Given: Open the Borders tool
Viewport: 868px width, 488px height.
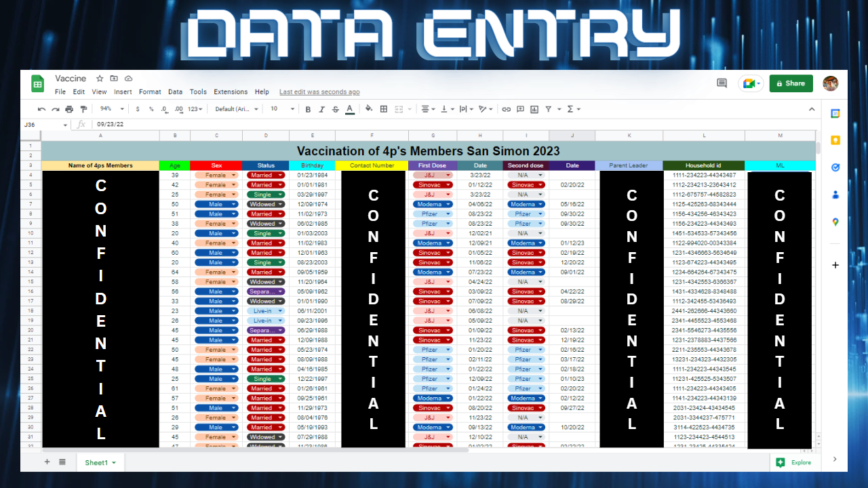Looking at the screenshot, I should 384,109.
